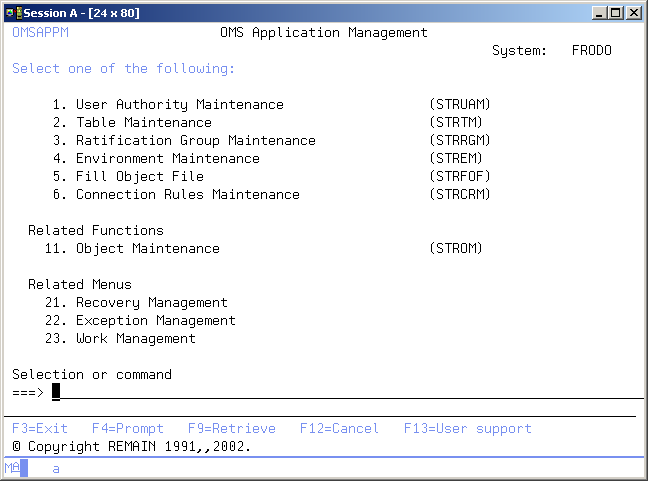Choose Table Maintenance menu entry
Screen dimensions: 648x481
[x=143, y=123]
